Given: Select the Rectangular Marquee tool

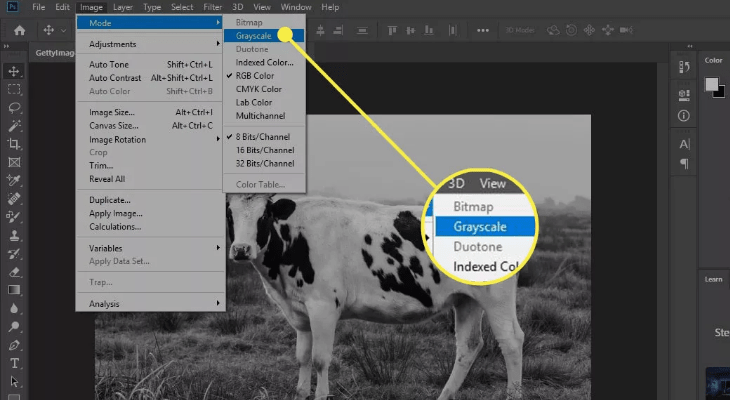Looking at the screenshot, I should click(x=15, y=89).
